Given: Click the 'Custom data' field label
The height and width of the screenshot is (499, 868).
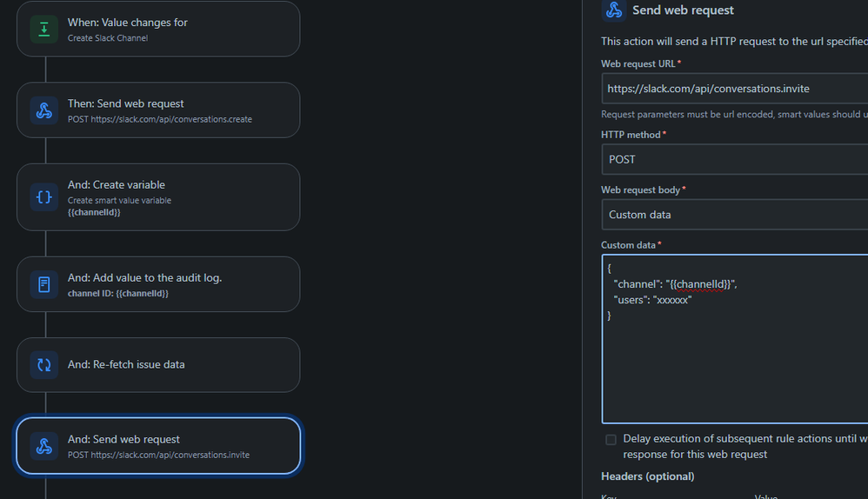Looking at the screenshot, I should (x=628, y=245).
